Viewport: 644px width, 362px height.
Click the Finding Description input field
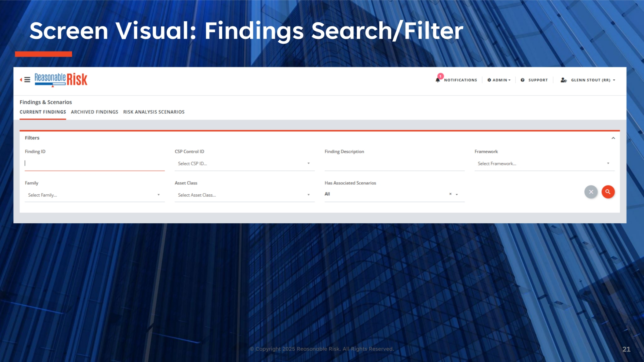tap(394, 163)
